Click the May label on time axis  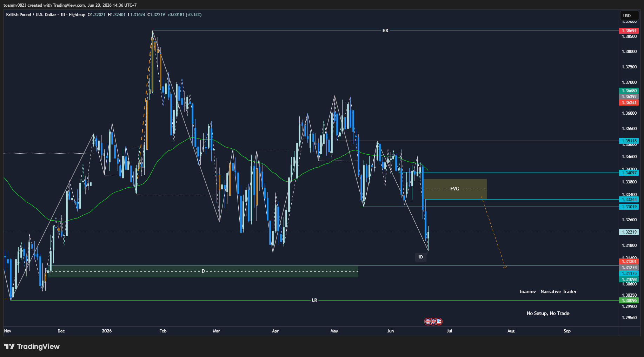click(x=334, y=331)
